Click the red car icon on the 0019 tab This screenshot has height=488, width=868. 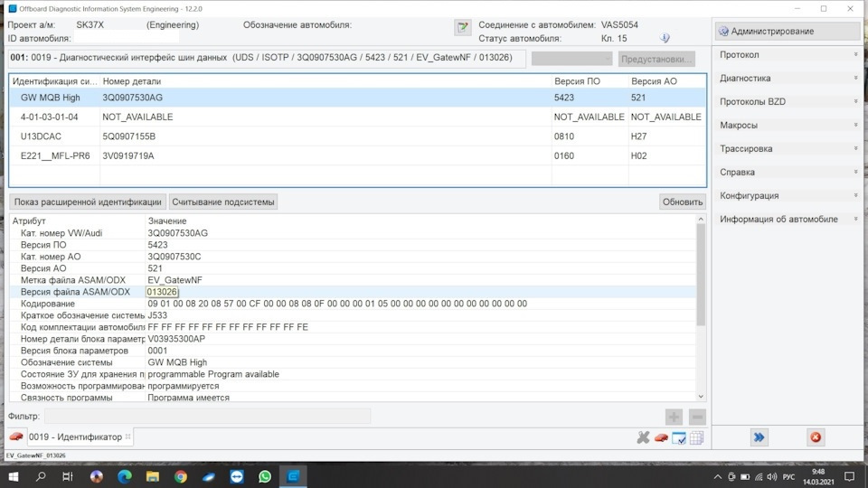(x=16, y=436)
